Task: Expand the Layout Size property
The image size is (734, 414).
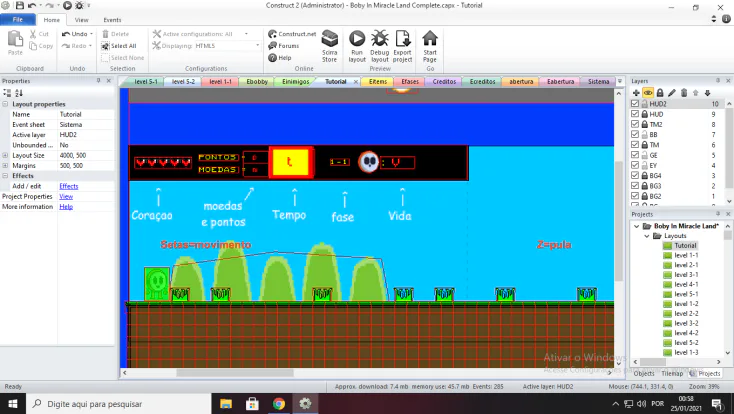Action: [x=5, y=155]
